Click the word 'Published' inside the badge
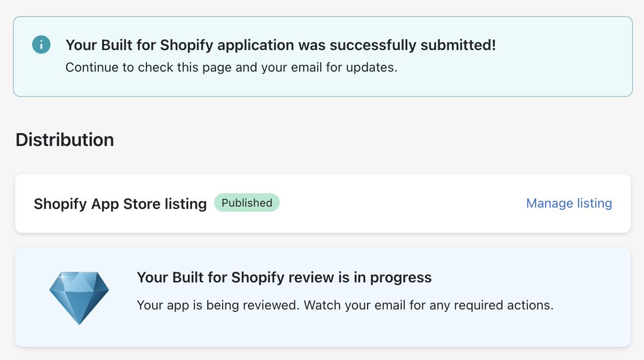This screenshot has height=360, width=644. tap(247, 203)
